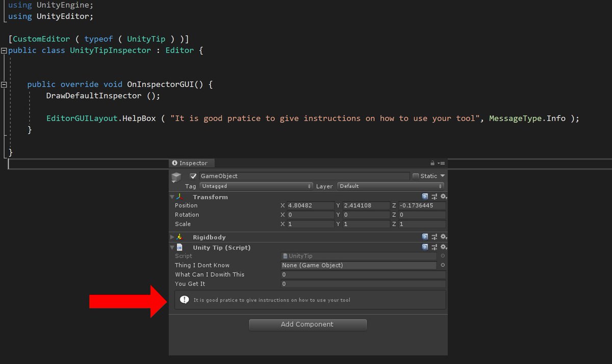Click the None (Game Object) field
Screen dimensions: 612x364
coord(359,265)
